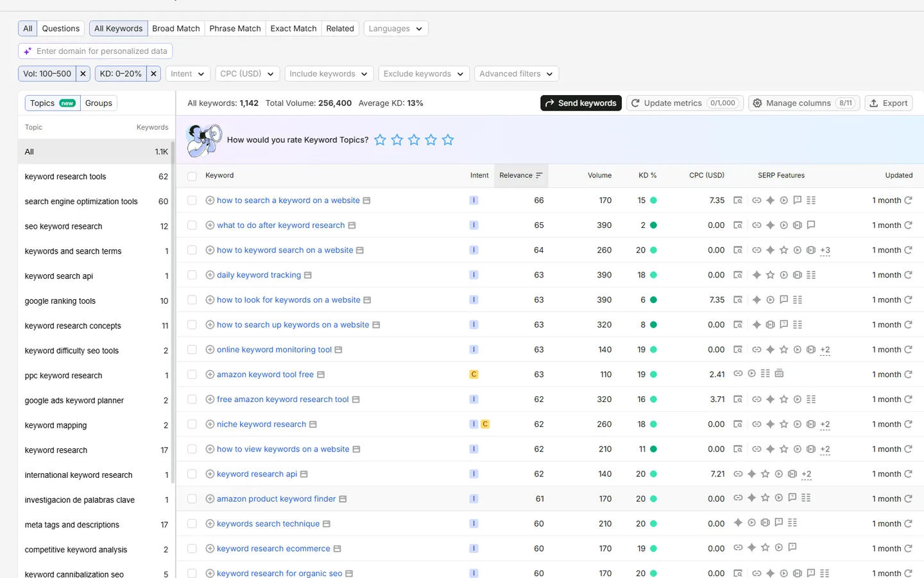Expand Advanced filters dropdown

(x=517, y=74)
